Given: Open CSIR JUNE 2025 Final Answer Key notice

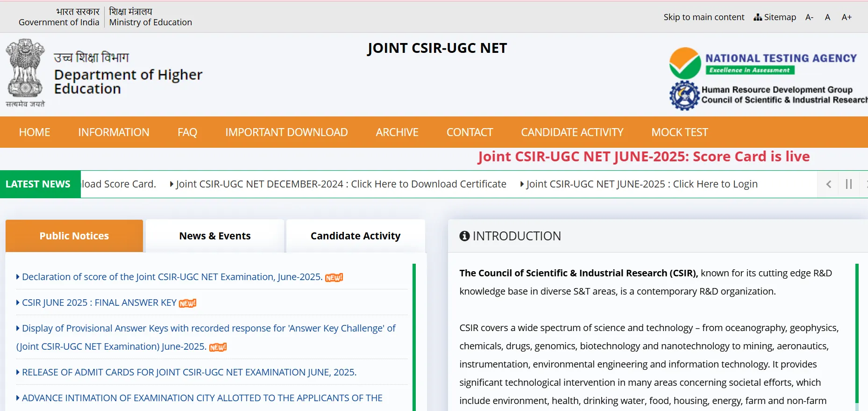Looking at the screenshot, I should (x=99, y=303).
